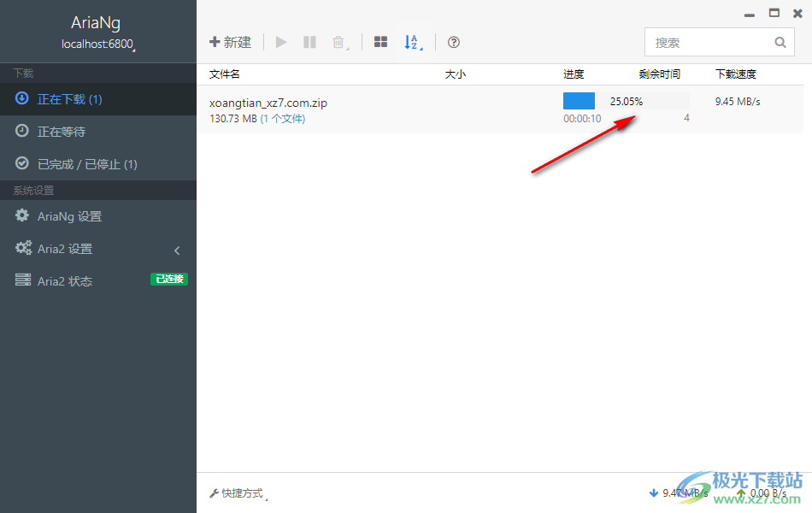Click the 25.05% progress bar
812x513 pixels.
[x=626, y=101]
